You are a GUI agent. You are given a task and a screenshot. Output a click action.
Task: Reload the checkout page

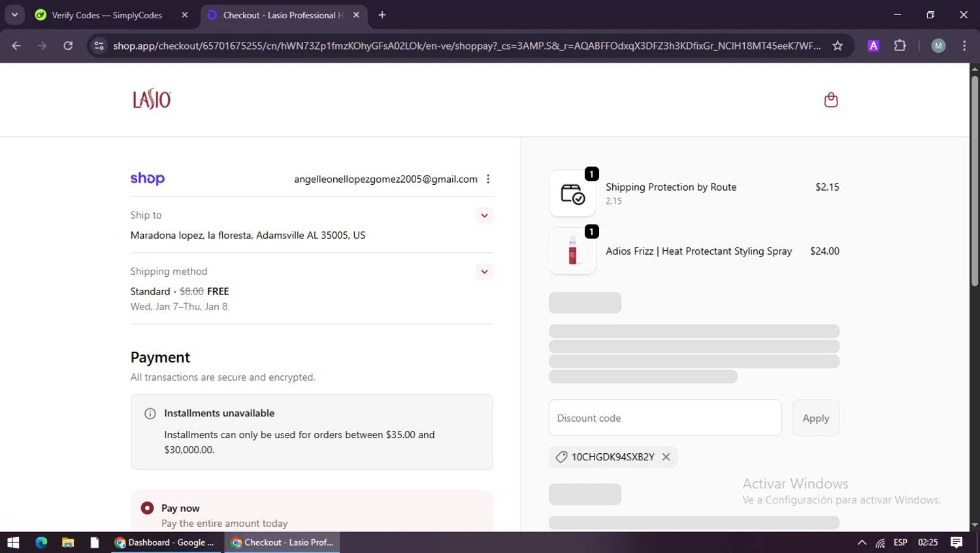click(68, 46)
